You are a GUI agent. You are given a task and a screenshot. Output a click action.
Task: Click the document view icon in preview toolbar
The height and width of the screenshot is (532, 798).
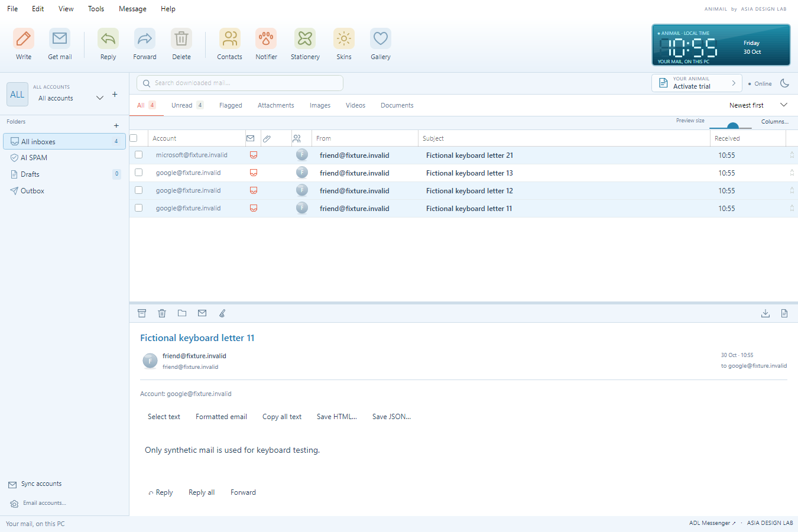pos(784,313)
